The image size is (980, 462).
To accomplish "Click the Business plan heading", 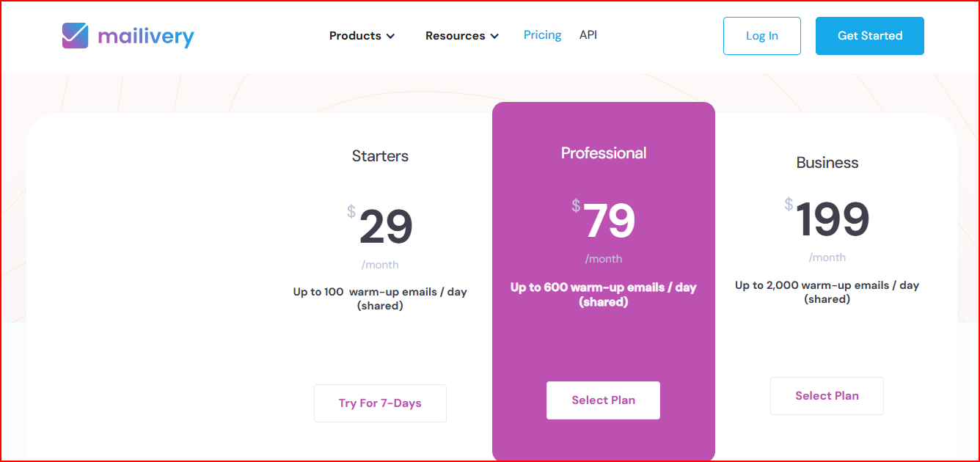I will tap(827, 163).
